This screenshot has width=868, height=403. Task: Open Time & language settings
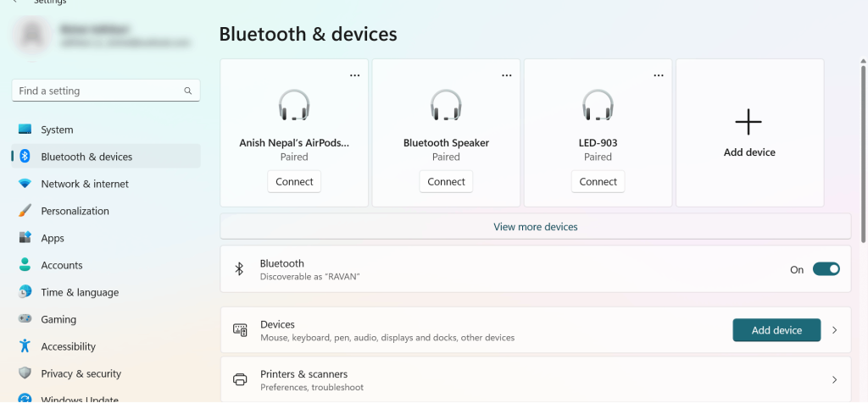pos(106,292)
